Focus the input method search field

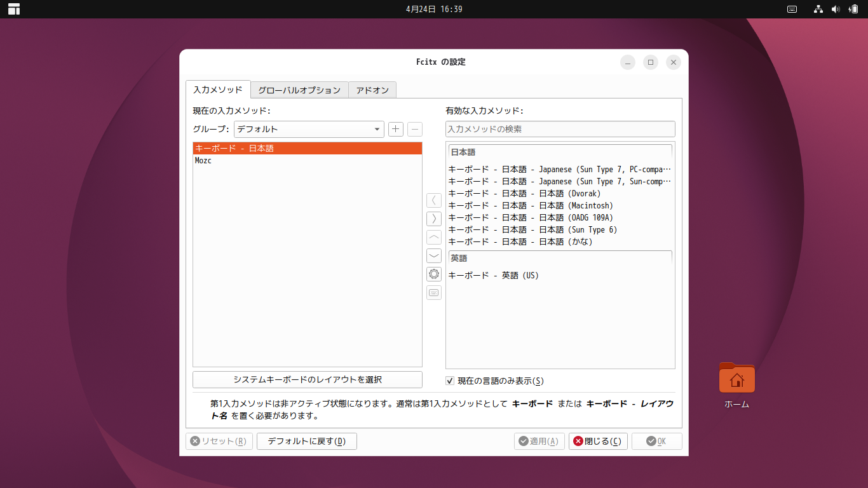point(560,129)
